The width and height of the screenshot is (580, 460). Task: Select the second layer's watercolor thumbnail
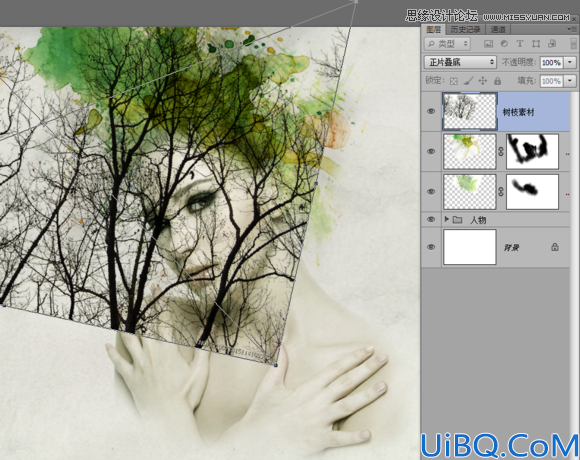[x=470, y=152]
